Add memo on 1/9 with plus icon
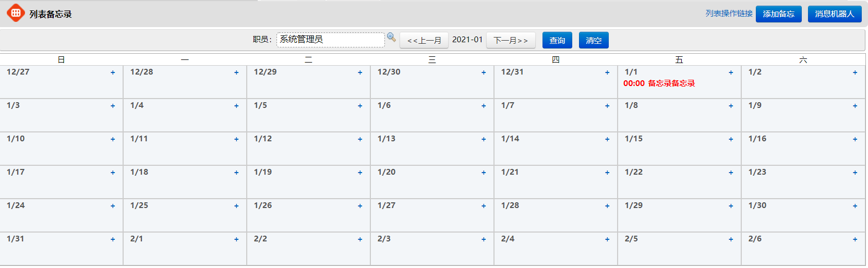The width and height of the screenshot is (868, 268). click(x=855, y=106)
